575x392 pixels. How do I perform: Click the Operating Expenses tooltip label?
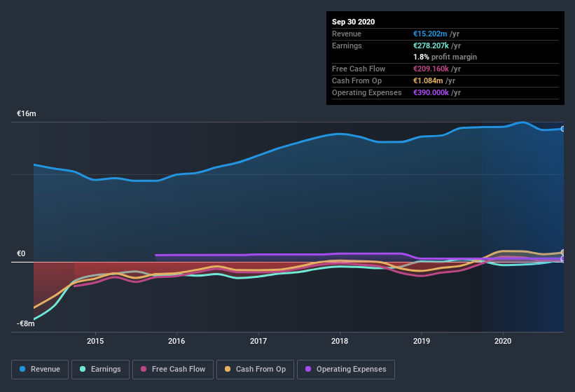click(367, 92)
